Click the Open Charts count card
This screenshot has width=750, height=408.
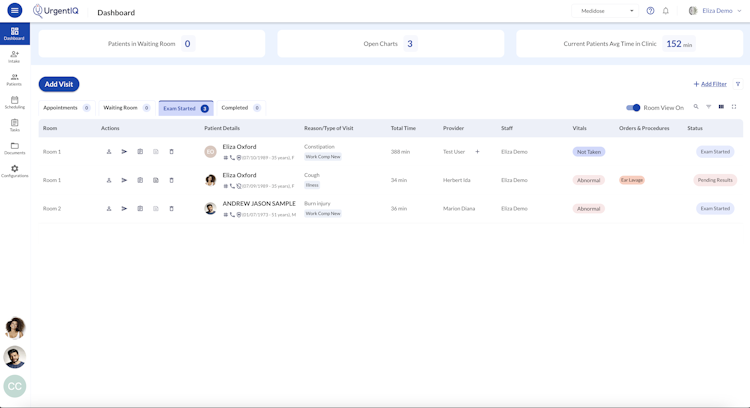click(391, 44)
